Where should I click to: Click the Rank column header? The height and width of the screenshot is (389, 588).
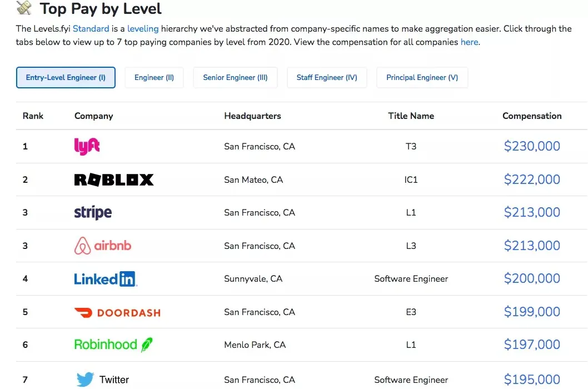click(x=33, y=116)
